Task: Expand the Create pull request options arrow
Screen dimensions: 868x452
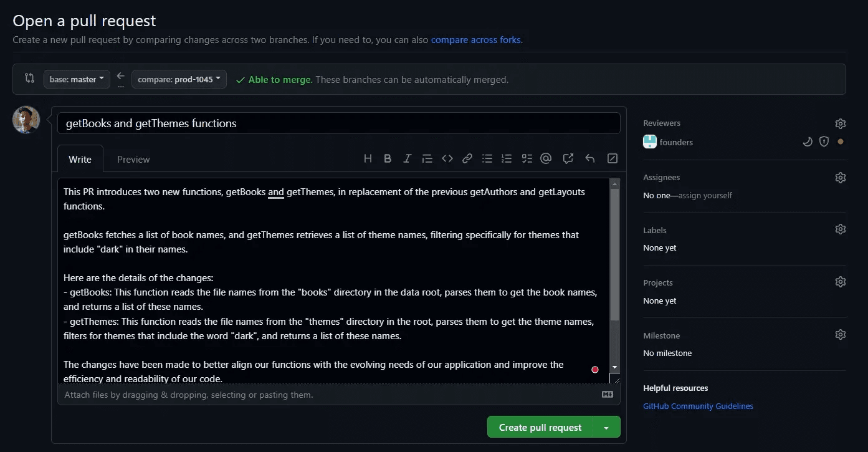Action: [x=606, y=428]
